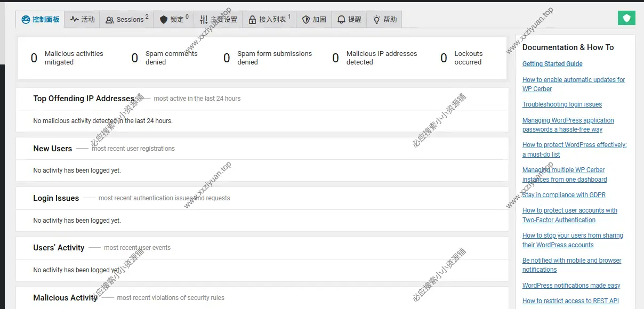644x309 pixels.
Task: Click the Lockouts occurred counter
Action: (x=463, y=58)
